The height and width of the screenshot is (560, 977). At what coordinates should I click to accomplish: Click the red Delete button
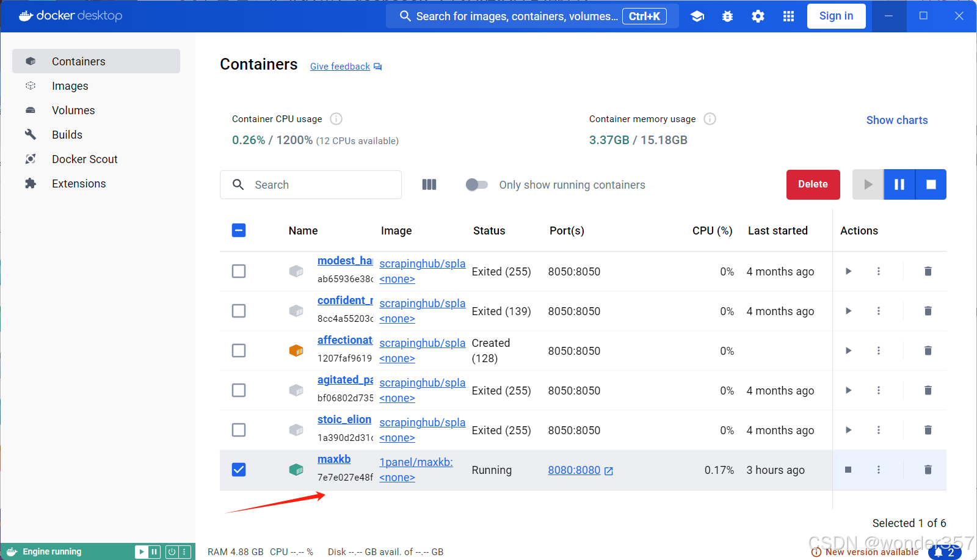813,184
